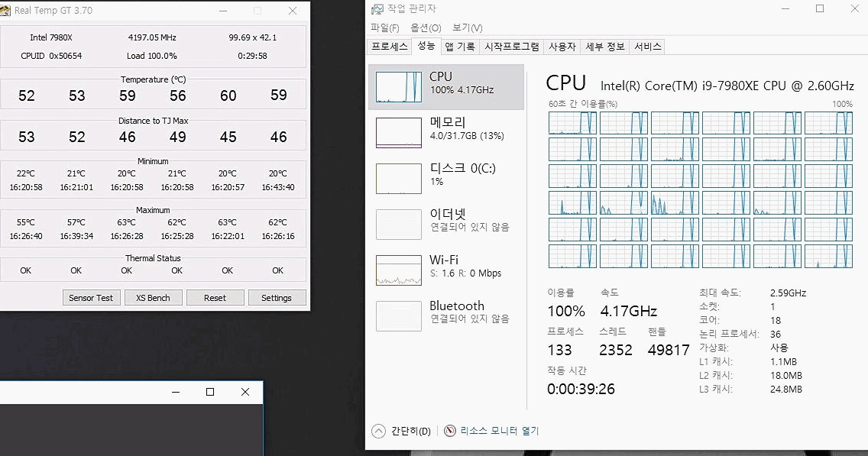Viewport: 868px width, 456px height.
Task: Select the 메모리 performance item
Action: pos(446,132)
